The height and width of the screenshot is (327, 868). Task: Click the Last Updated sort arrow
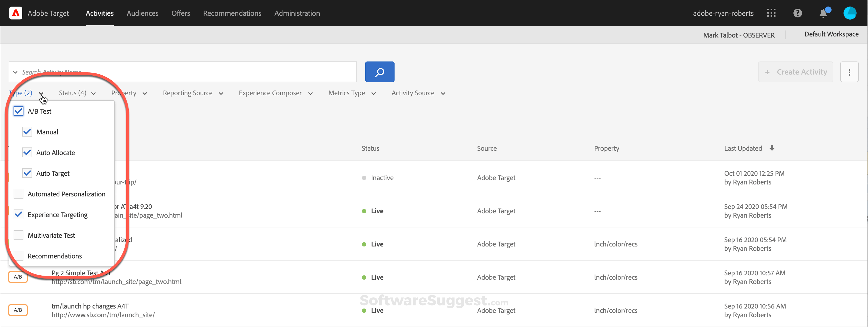(772, 148)
